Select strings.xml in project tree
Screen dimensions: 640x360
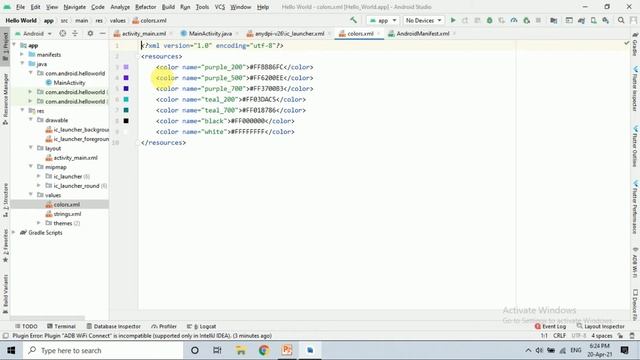[x=63, y=214]
